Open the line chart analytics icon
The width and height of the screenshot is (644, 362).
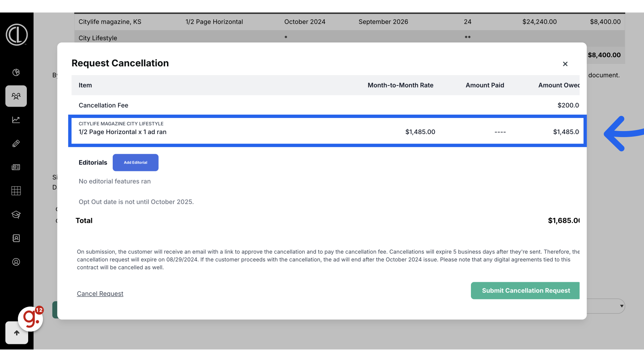click(16, 120)
